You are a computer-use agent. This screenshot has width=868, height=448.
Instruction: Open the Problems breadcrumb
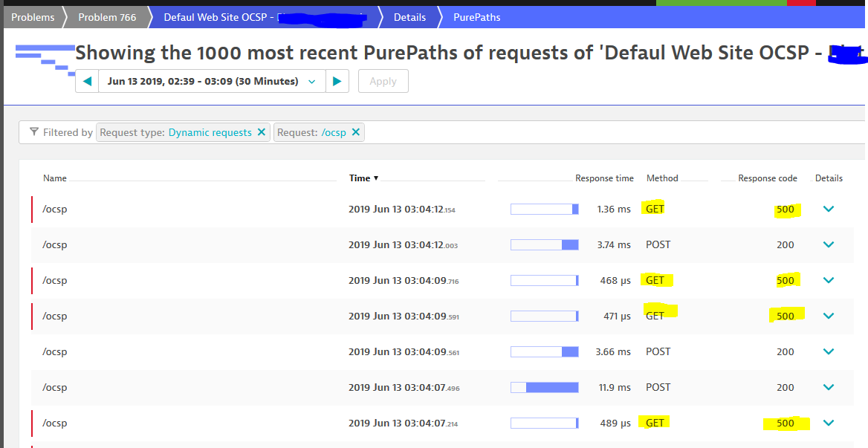point(33,17)
